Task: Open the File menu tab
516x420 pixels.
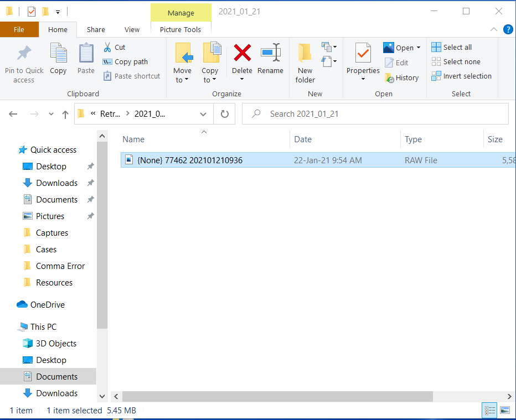Action: [x=19, y=29]
